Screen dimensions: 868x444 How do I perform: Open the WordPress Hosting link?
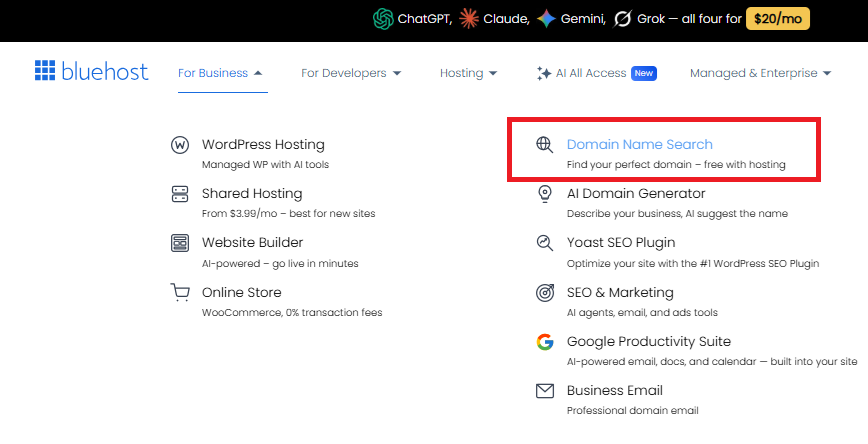point(263,144)
